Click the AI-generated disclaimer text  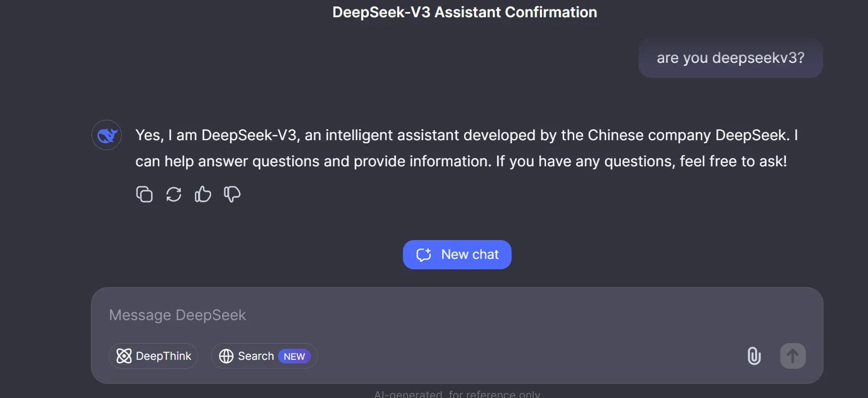(x=457, y=393)
